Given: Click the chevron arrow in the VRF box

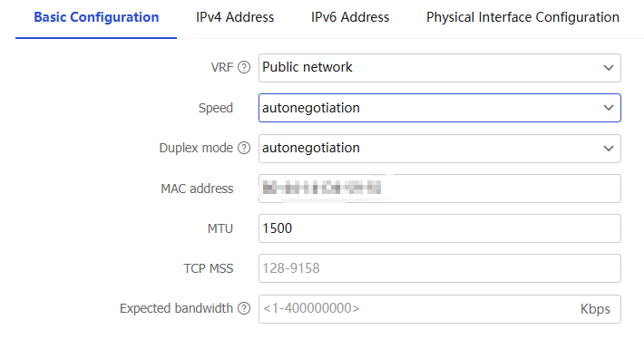Looking at the screenshot, I should (x=609, y=68).
